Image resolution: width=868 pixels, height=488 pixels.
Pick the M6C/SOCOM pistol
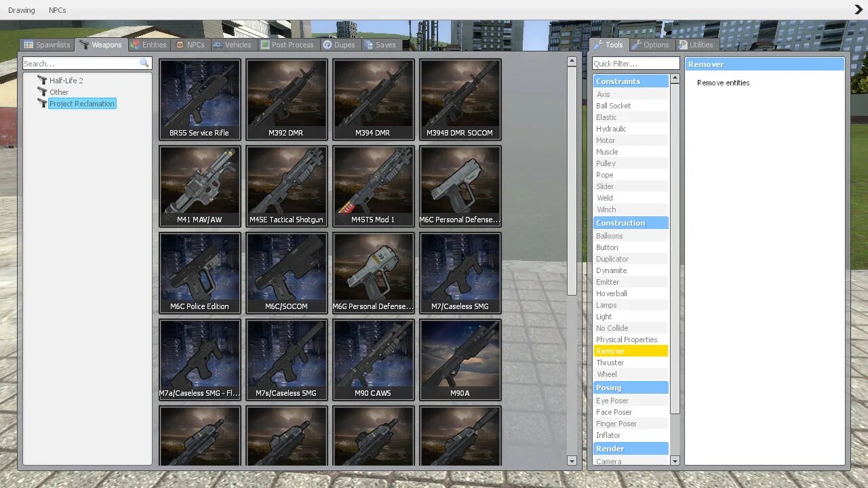287,273
